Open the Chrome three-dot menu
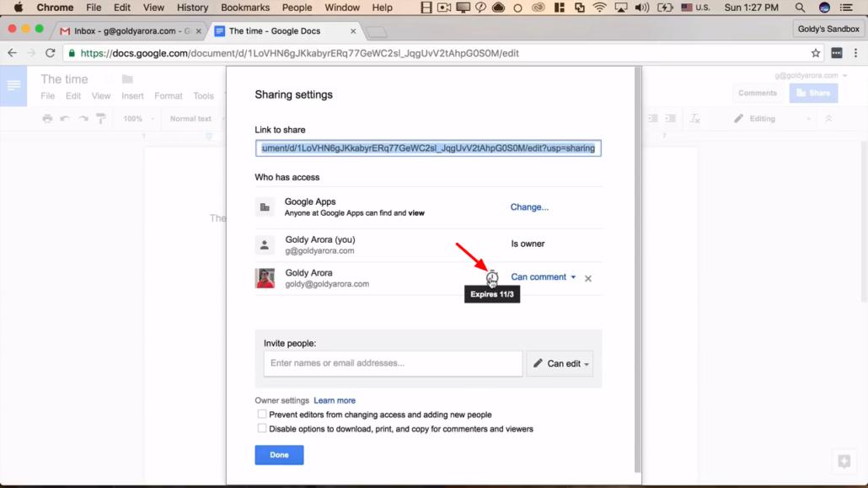 click(856, 53)
